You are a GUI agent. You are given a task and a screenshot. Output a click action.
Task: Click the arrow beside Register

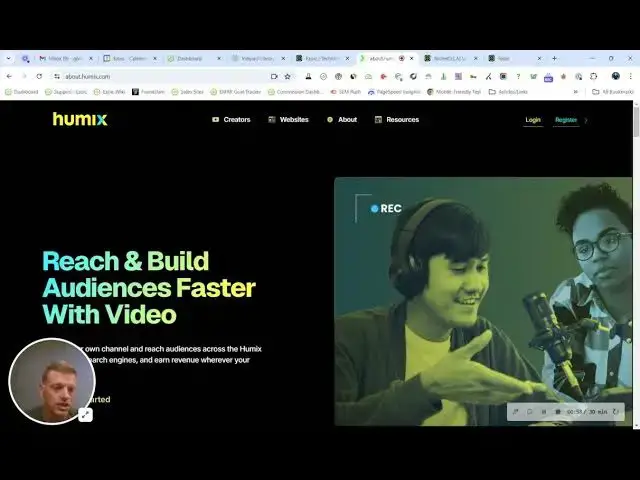586,120
